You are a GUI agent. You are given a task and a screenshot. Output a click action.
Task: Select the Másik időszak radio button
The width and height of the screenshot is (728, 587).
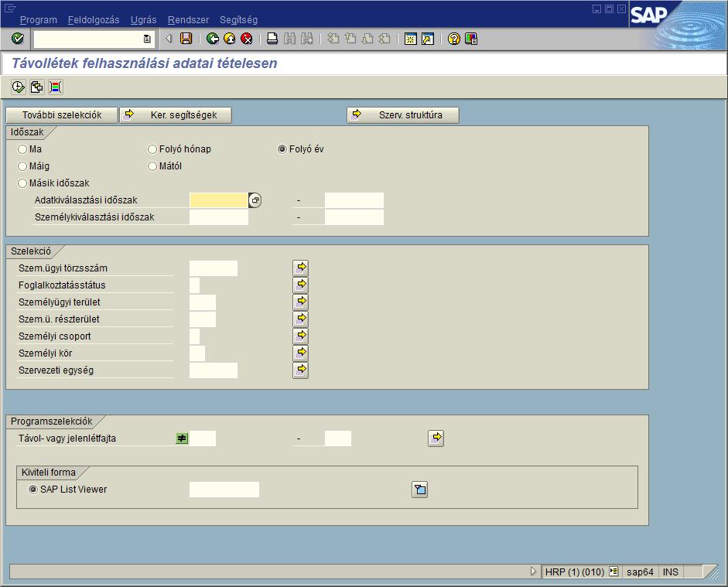pos(22,183)
